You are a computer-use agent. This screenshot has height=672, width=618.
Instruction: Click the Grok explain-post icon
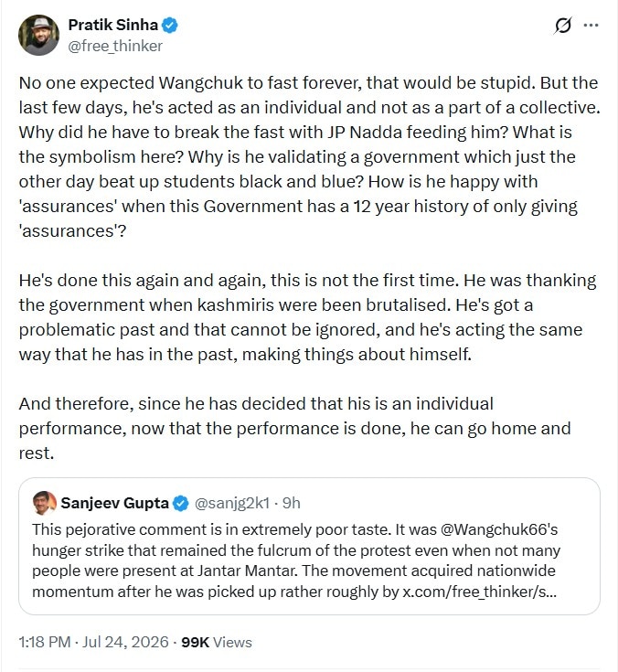click(x=562, y=26)
